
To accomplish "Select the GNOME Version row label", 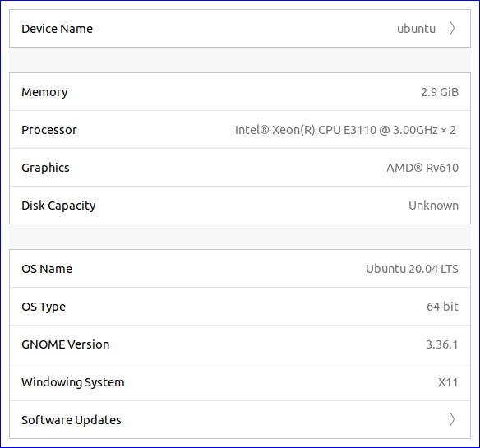I will tap(65, 344).
